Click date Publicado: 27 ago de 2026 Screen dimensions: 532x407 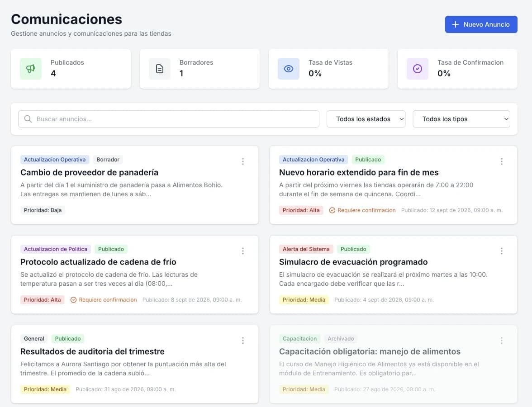tap(385, 389)
